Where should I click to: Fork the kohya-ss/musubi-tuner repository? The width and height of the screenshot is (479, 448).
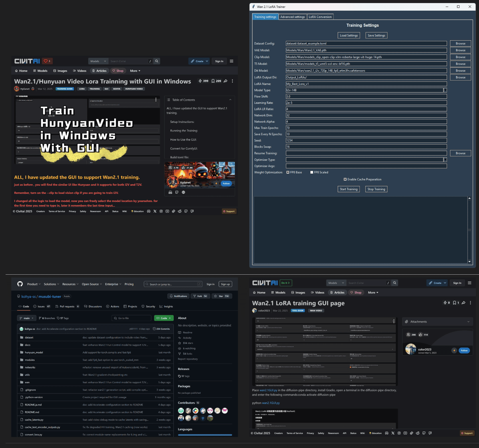(200, 296)
